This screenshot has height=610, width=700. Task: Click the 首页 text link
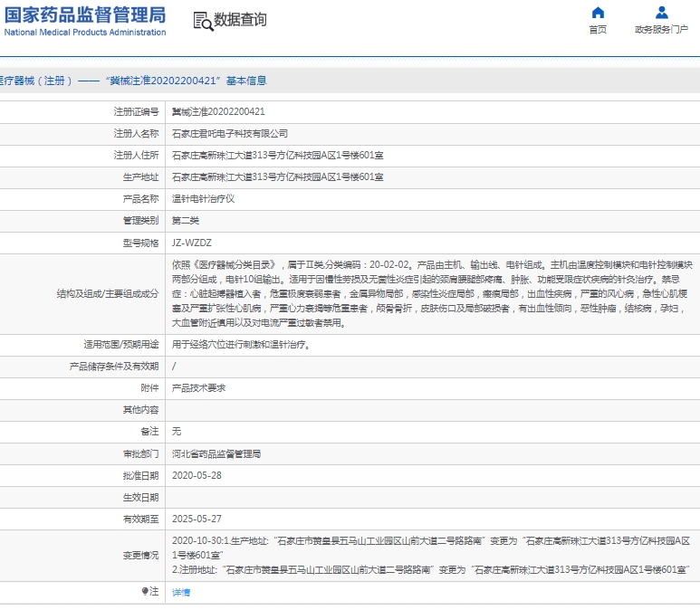(598, 30)
